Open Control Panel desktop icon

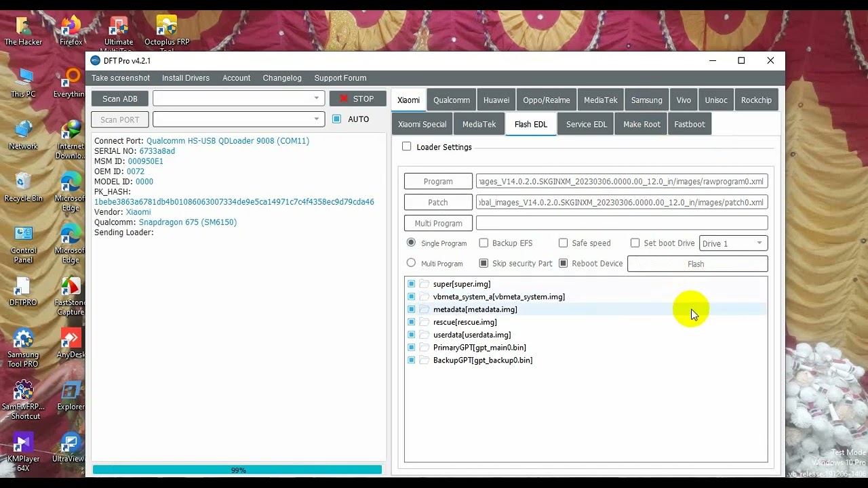point(23,244)
